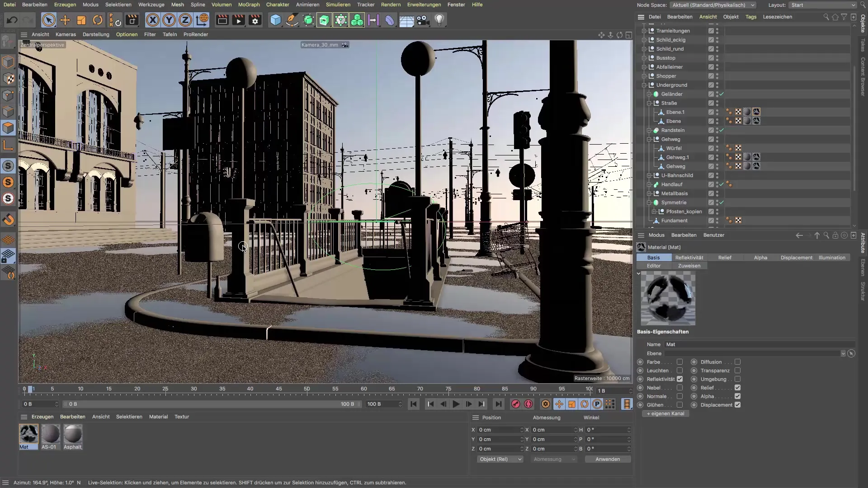Activate the Move tool
The width and height of the screenshot is (868, 488).
point(65,20)
